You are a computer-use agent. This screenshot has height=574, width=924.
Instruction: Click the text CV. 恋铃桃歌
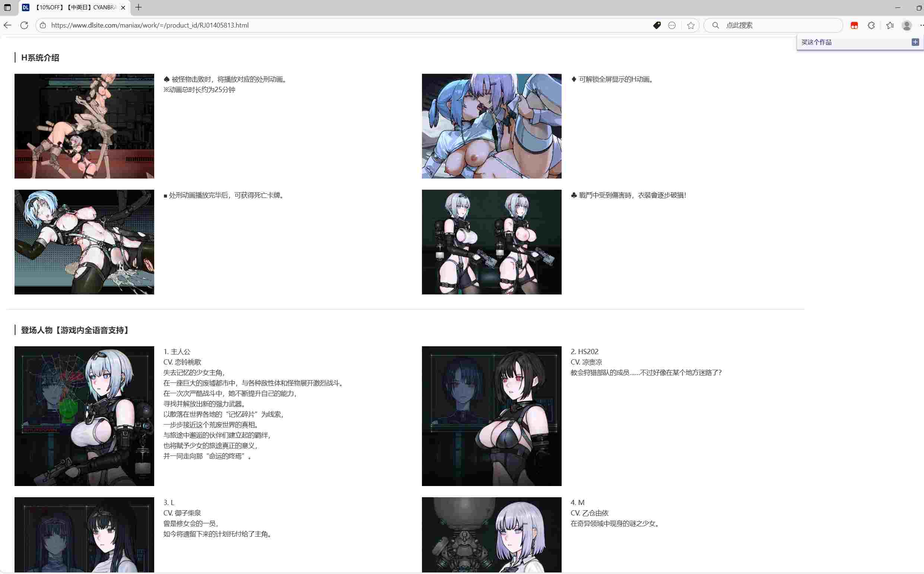coord(182,362)
